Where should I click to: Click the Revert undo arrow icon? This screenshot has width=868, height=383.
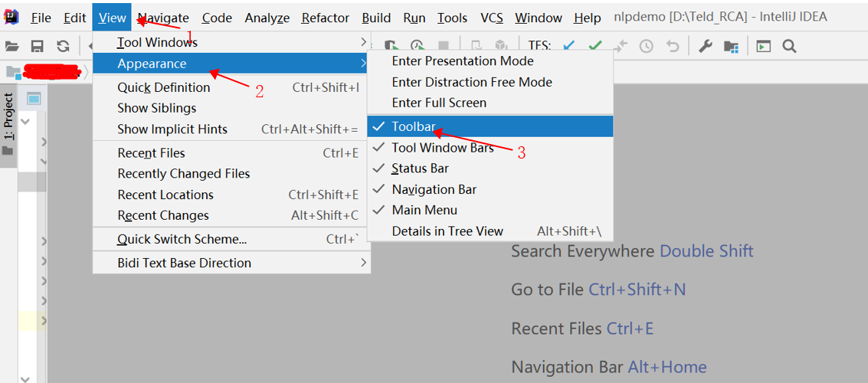672,46
